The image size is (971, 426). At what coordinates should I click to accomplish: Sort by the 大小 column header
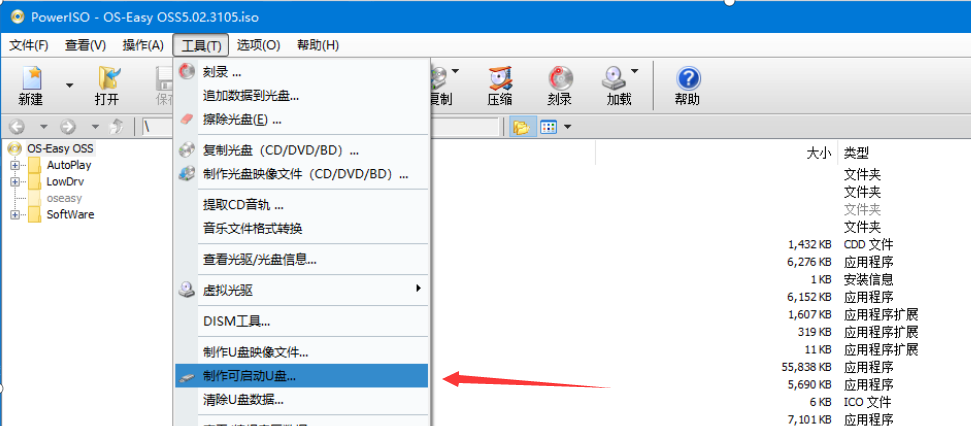click(817, 153)
